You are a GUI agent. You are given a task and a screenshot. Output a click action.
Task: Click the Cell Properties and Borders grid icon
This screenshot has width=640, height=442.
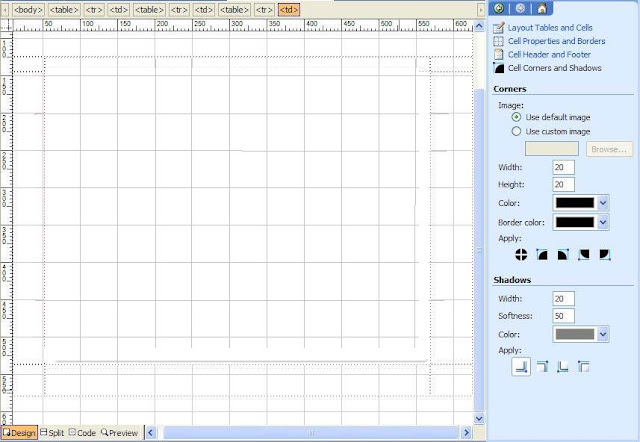(x=498, y=41)
